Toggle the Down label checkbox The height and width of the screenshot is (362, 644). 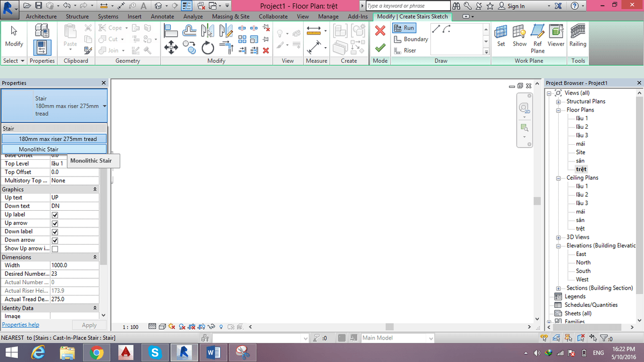55,232
